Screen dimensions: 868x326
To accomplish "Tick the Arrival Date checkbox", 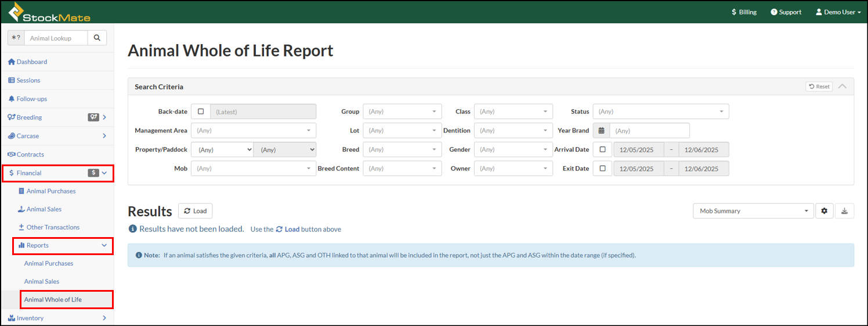I will coord(602,149).
